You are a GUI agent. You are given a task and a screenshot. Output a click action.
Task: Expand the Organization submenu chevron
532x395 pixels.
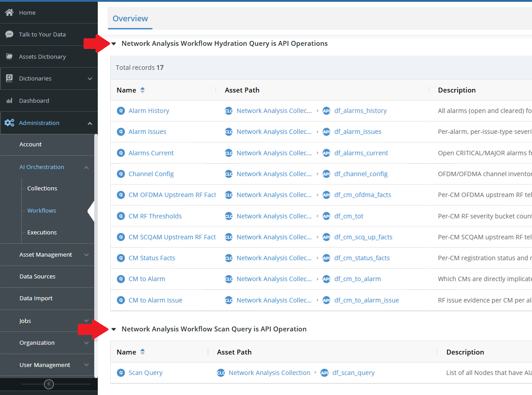87,343
